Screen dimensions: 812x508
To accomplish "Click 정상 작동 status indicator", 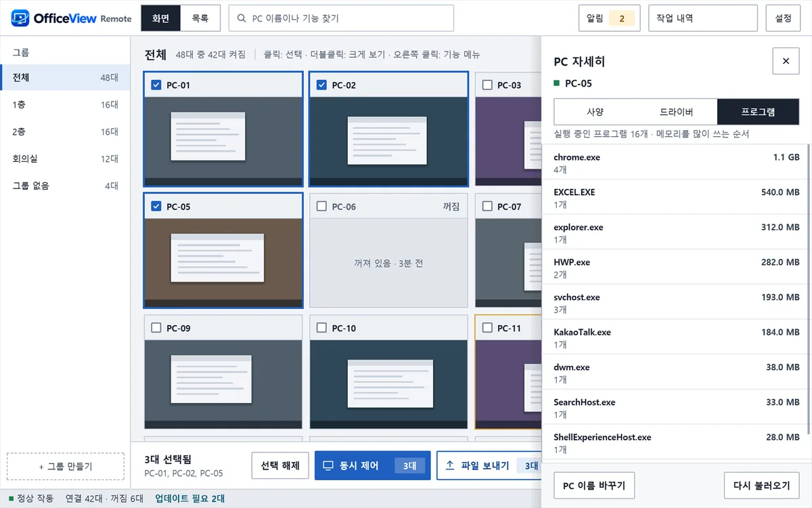I will click(x=31, y=499).
